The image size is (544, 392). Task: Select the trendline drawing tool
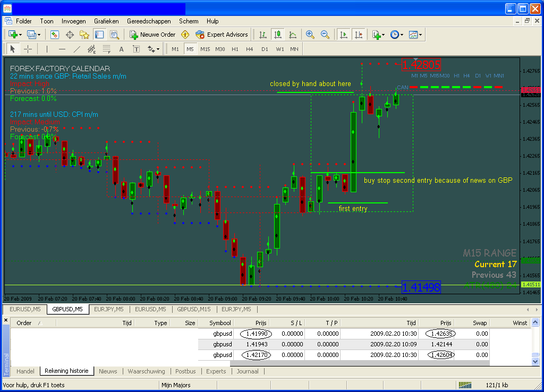pos(76,49)
